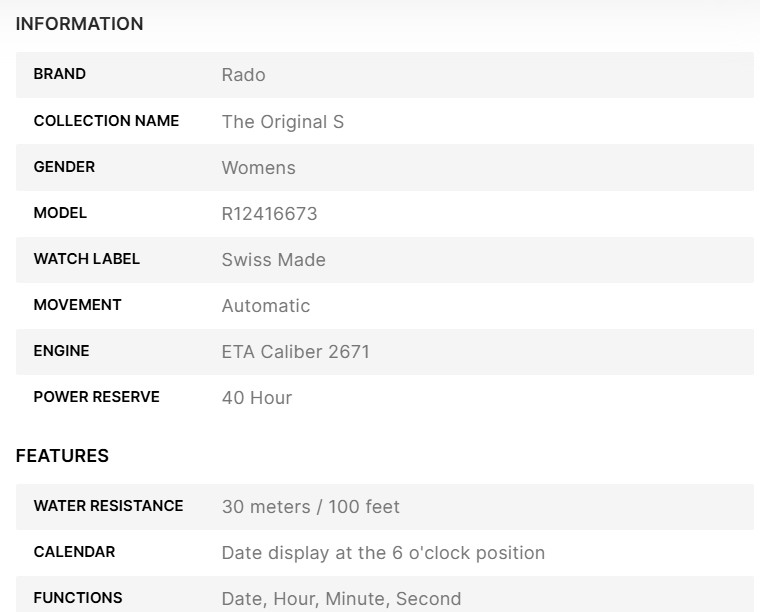
Task: Select the Womens gender value
Action: (258, 168)
